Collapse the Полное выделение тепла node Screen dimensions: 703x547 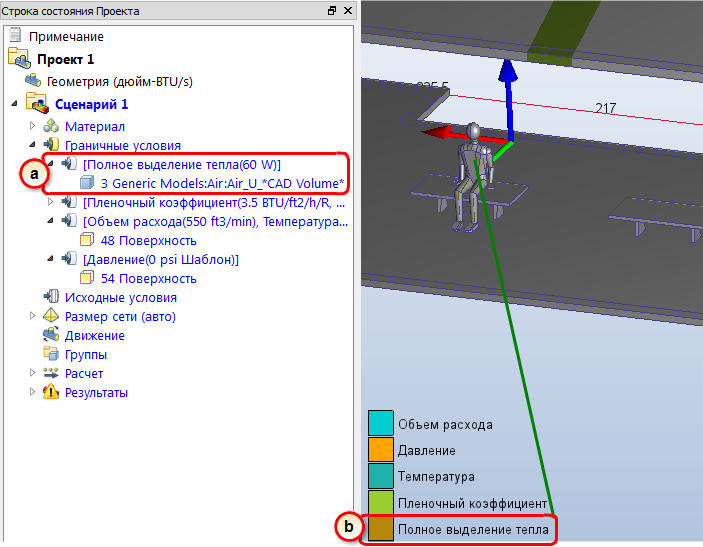50,164
